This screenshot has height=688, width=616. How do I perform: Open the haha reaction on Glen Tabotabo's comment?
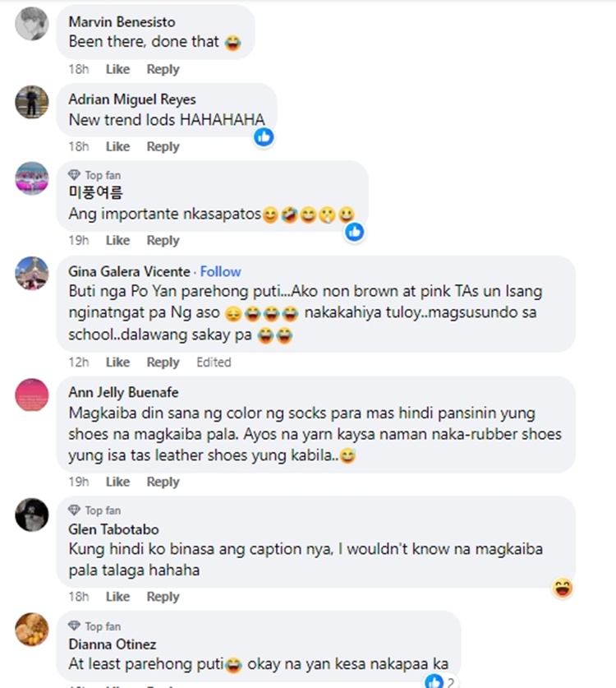(x=563, y=588)
